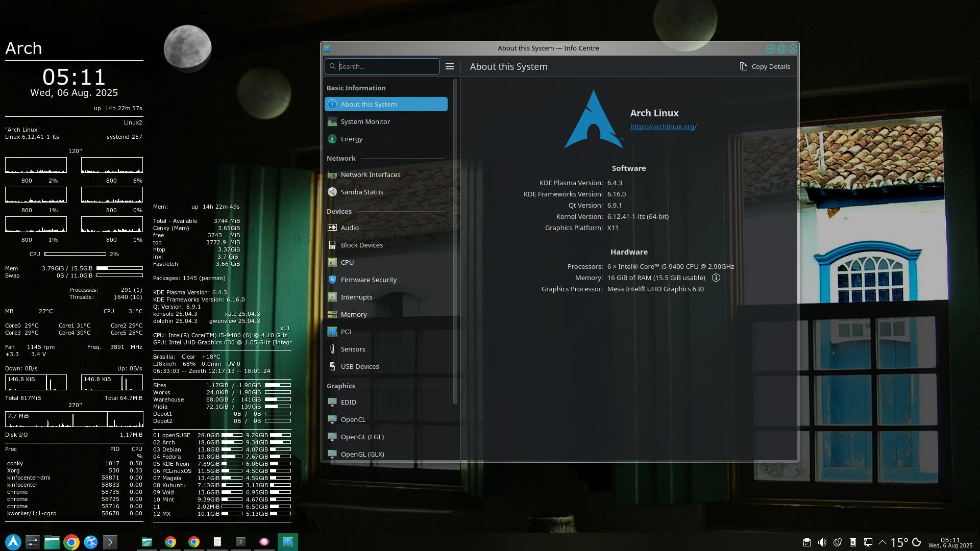Switch to running text editor task
Image resolution: width=980 pixels, height=551 pixels.
[217, 542]
